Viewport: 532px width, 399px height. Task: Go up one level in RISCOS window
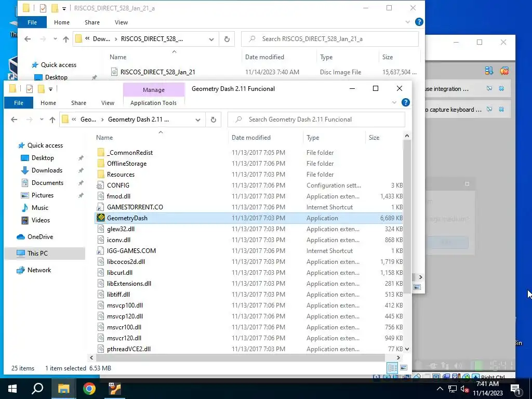66,39
